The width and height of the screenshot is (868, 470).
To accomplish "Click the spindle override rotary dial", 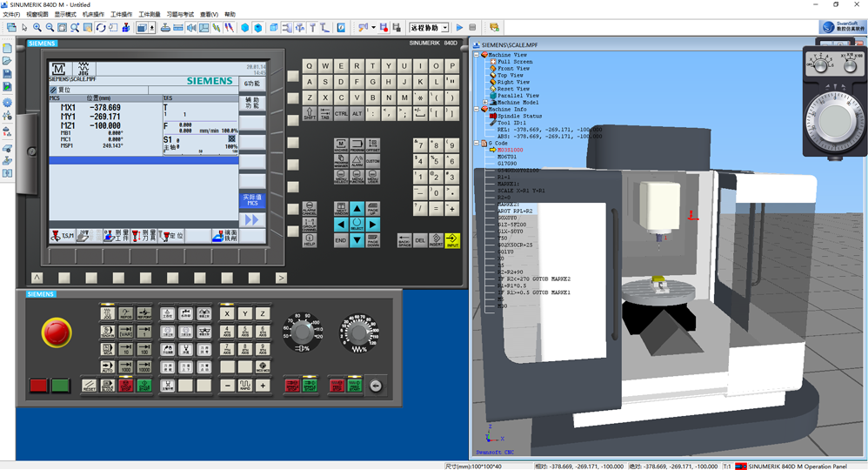I will [302, 332].
